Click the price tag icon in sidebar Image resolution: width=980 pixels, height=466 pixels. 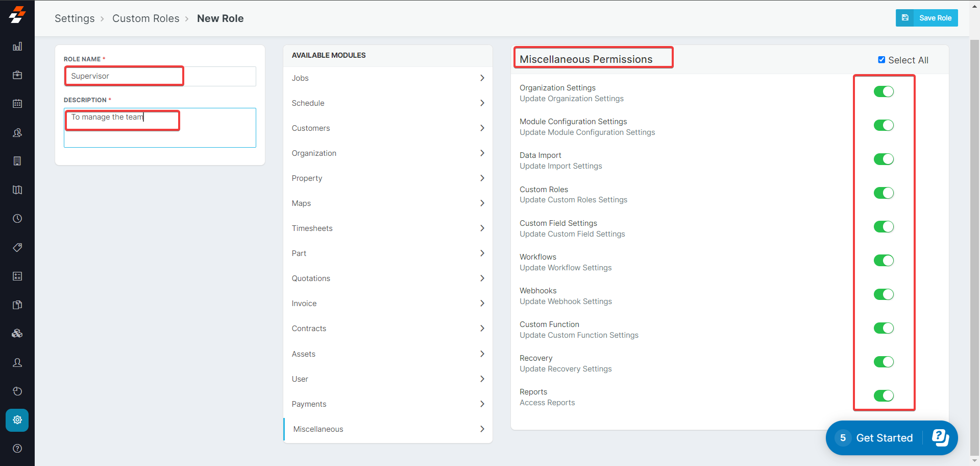coord(17,247)
